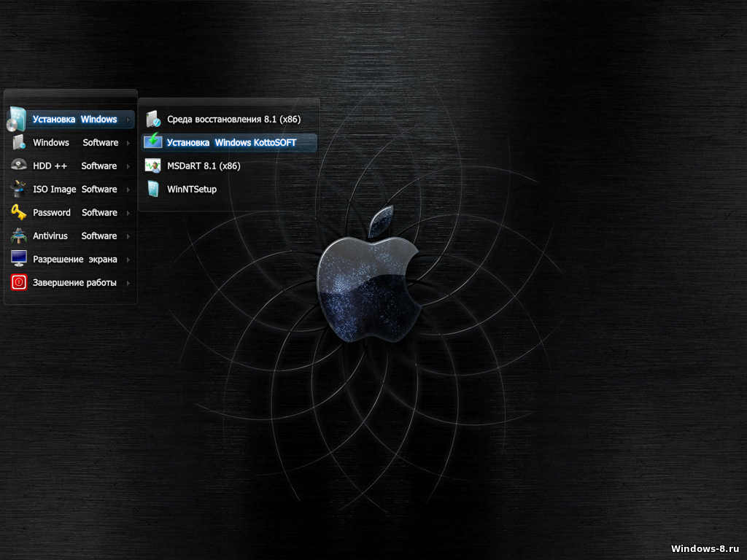Expand the HDD ++ Software submenu arrow
This screenshot has width=747, height=560.
click(x=128, y=166)
